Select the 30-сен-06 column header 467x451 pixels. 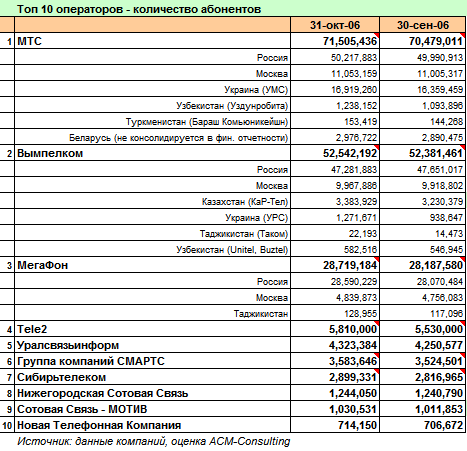[x=423, y=25]
